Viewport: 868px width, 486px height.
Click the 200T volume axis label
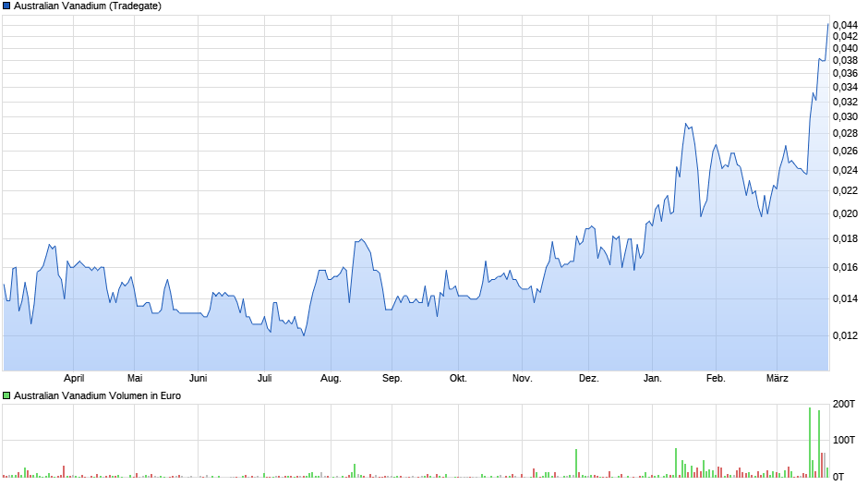tap(844, 405)
